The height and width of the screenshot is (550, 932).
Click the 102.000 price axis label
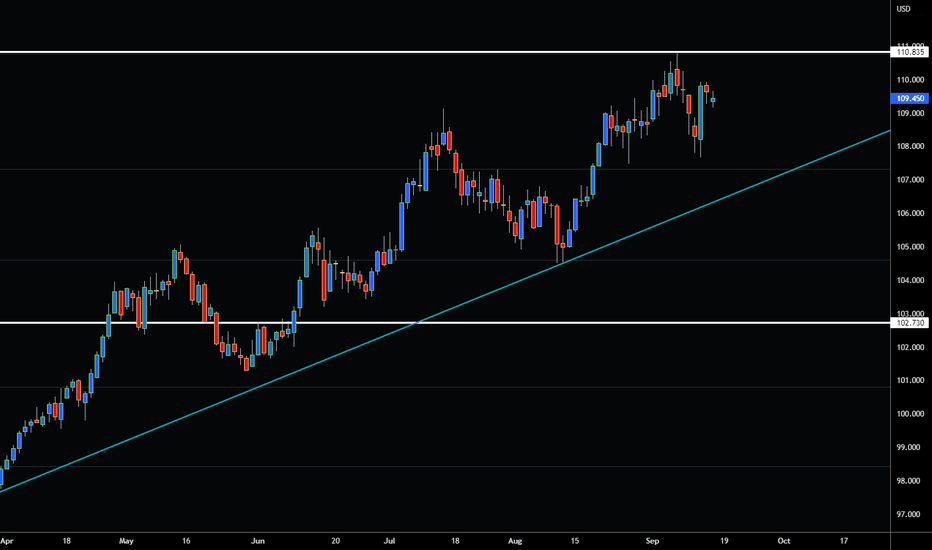(x=910, y=347)
